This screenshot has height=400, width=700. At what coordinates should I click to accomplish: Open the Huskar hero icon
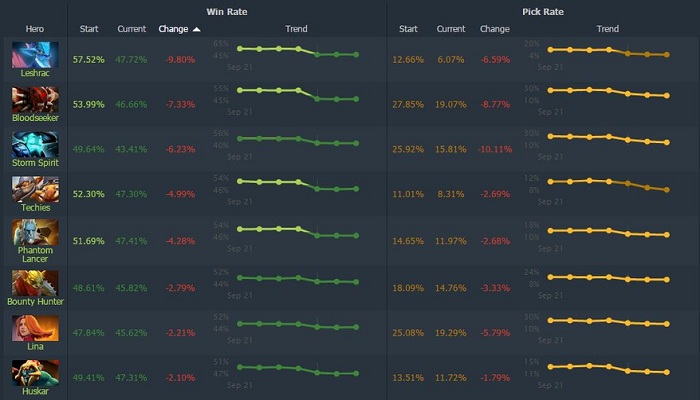point(35,372)
